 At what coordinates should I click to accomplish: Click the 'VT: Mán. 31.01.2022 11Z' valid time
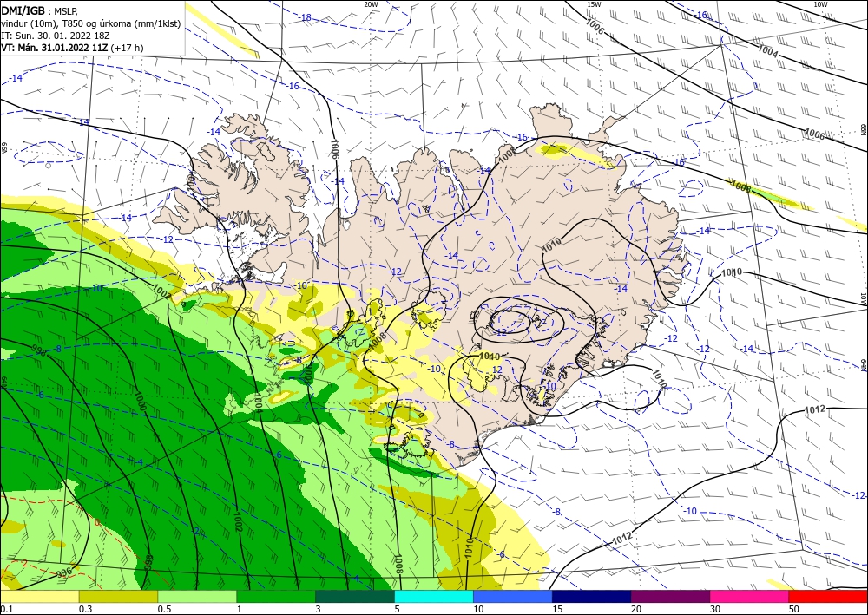(56, 48)
